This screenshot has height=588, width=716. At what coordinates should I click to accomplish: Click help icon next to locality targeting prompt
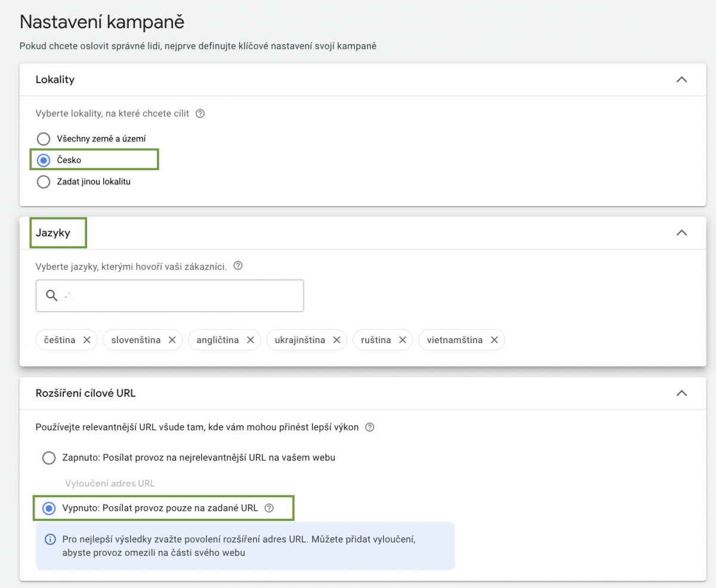tap(200, 113)
